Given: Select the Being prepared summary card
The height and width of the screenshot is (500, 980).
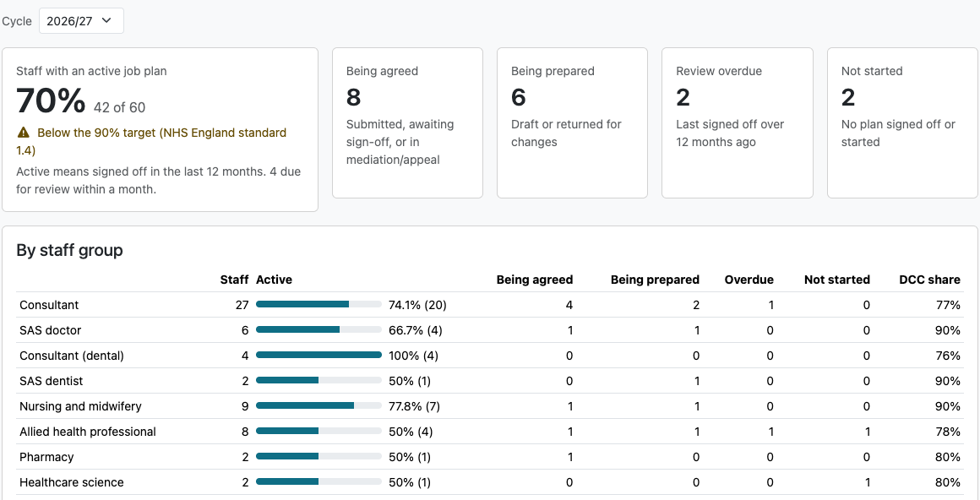Looking at the screenshot, I should point(573,123).
